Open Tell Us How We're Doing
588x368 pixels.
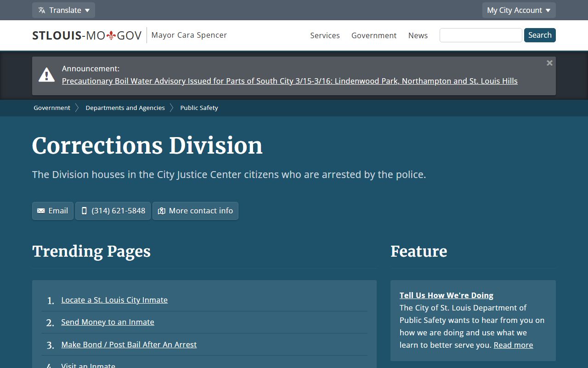(x=447, y=295)
